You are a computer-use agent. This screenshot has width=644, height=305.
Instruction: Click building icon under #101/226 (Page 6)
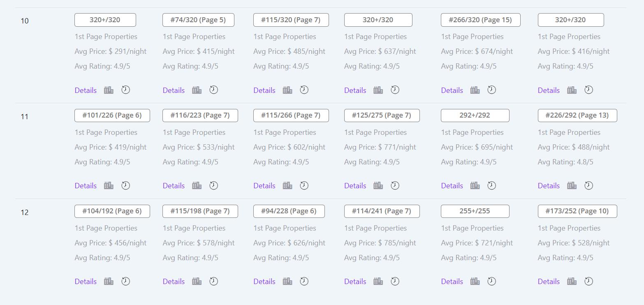point(109,186)
